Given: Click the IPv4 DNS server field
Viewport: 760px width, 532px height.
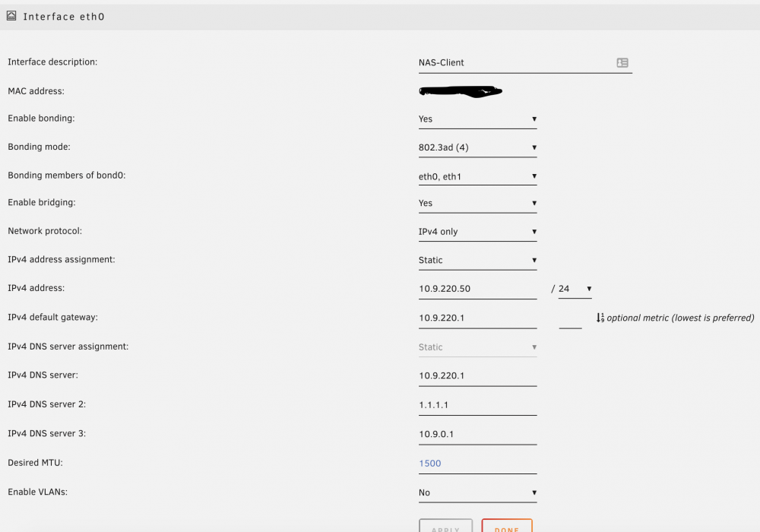Looking at the screenshot, I should tap(477, 376).
